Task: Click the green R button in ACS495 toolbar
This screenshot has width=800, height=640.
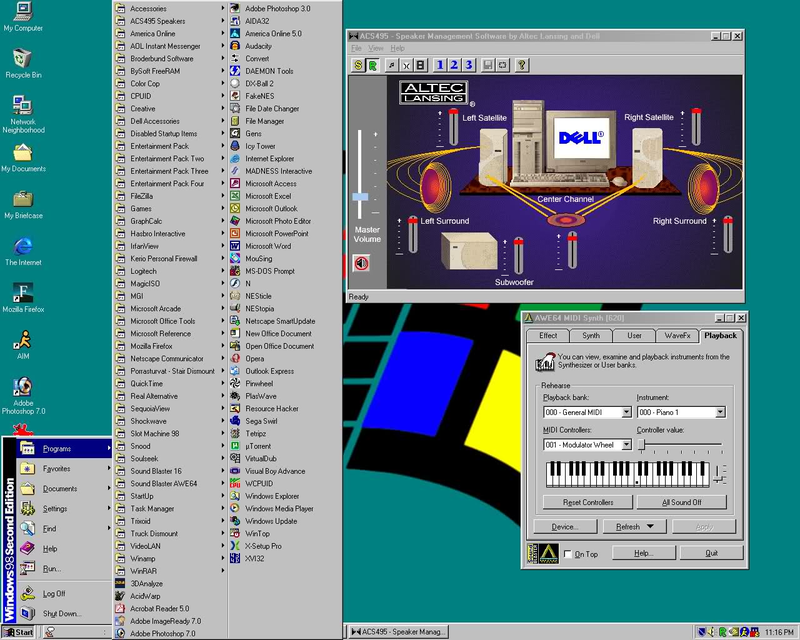Action: (373, 65)
